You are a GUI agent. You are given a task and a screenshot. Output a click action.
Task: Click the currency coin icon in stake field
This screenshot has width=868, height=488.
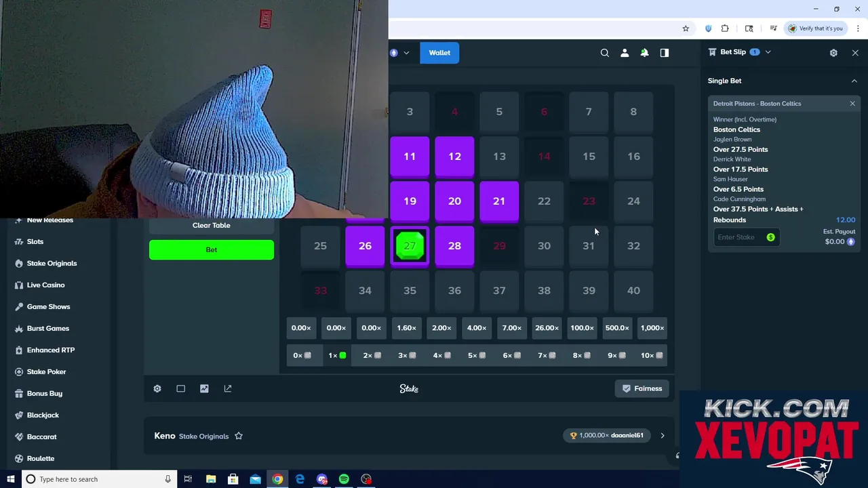(x=770, y=237)
